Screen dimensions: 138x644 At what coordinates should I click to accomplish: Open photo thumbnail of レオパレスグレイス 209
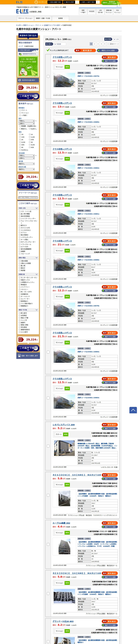click(64, 448)
